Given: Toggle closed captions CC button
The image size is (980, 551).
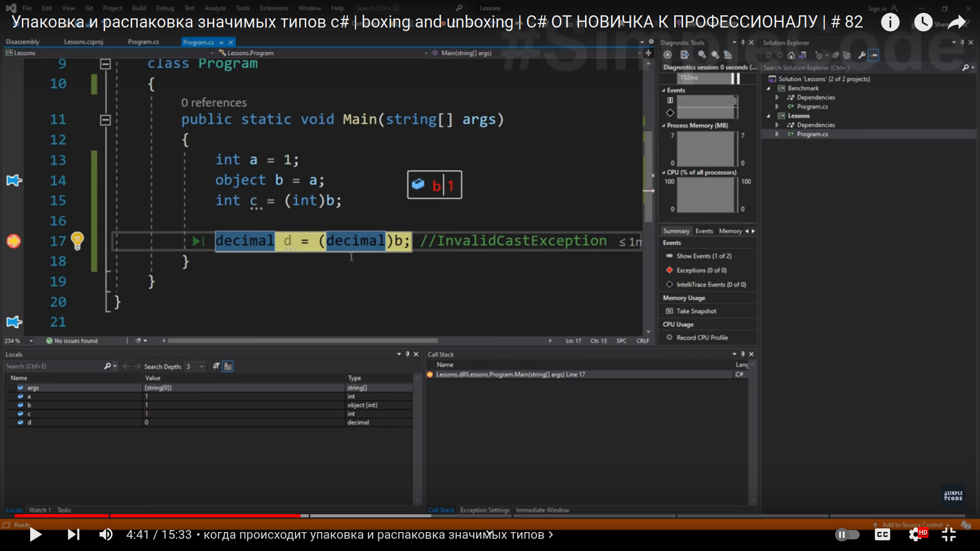Looking at the screenshot, I should point(882,535).
